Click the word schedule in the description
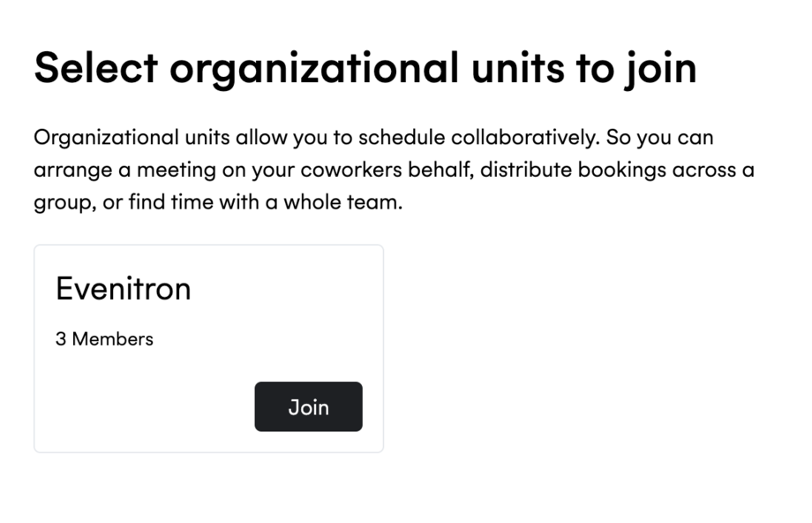 click(x=402, y=137)
